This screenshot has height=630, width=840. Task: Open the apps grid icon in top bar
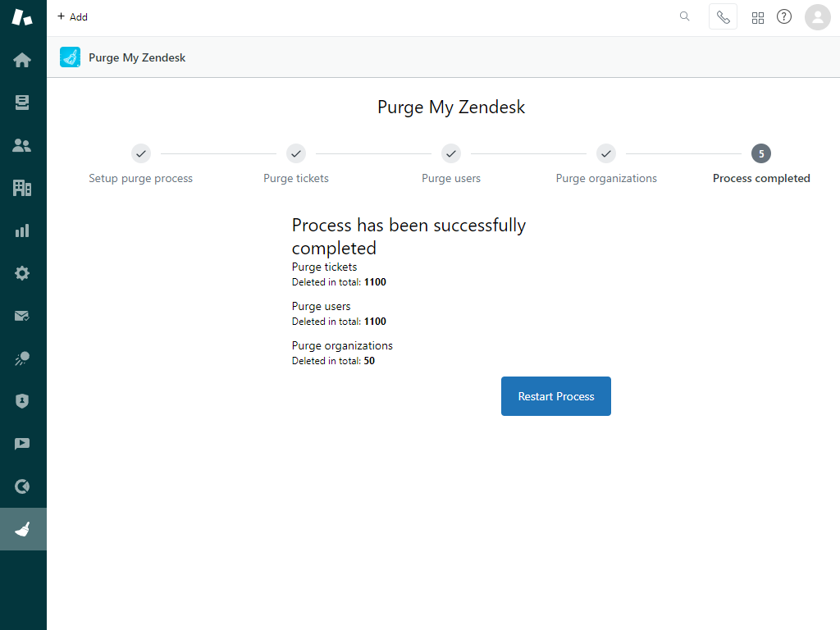757,16
